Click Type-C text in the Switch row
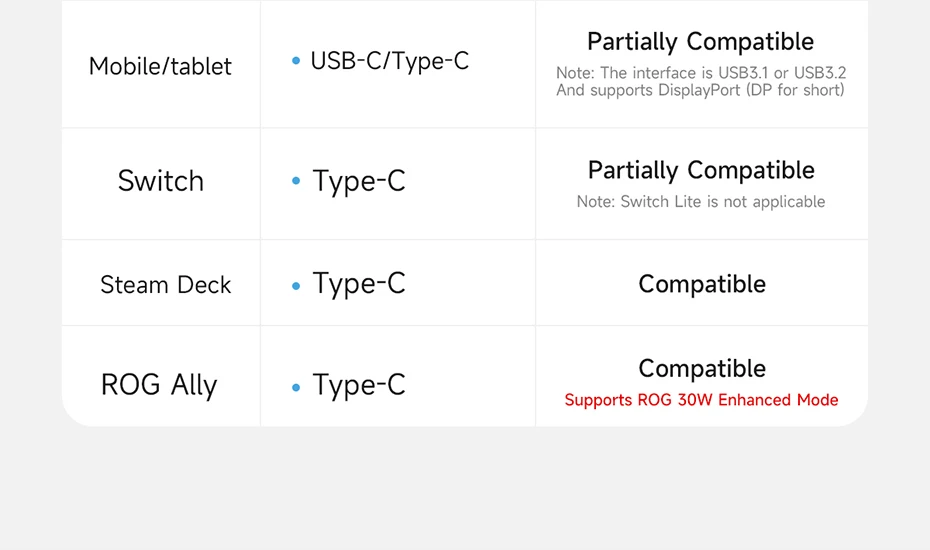 pyautogui.click(x=359, y=181)
